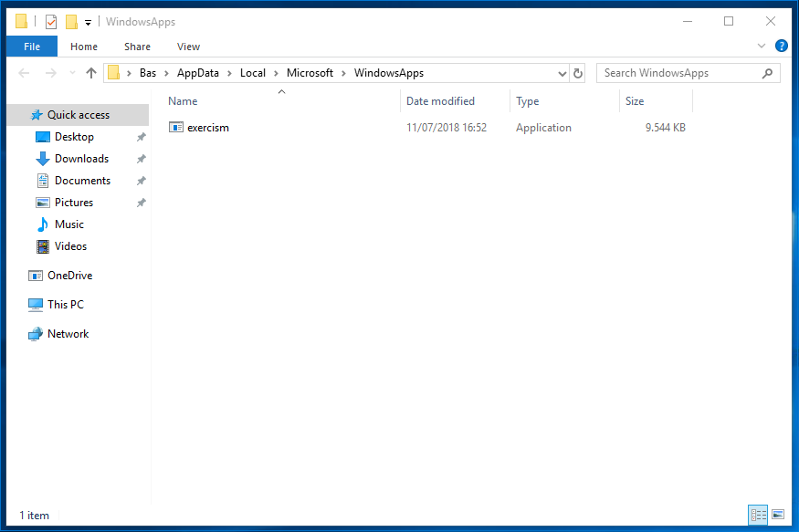Open Music in the navigation pane
The height and width of the screenshot is (532, 799).
(69, 224)
